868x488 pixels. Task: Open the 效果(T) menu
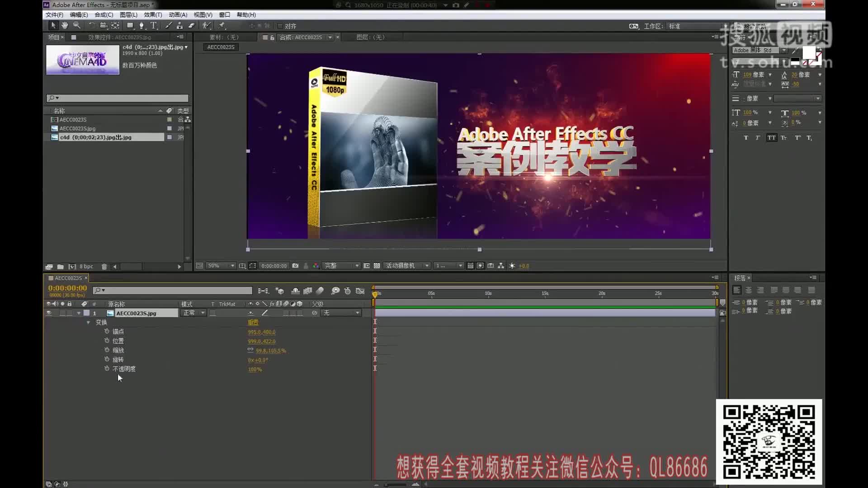pyautogui.click(x=153, y=15)
